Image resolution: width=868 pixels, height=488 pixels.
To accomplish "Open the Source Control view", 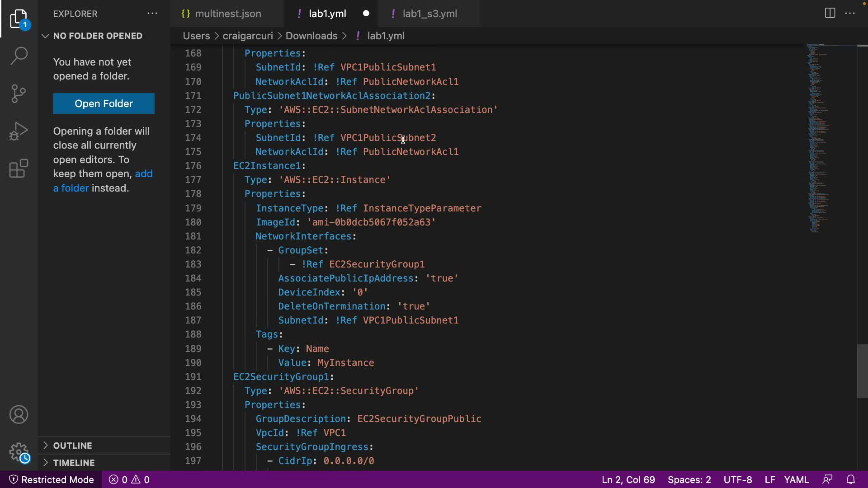I will (x=19, y=94).
